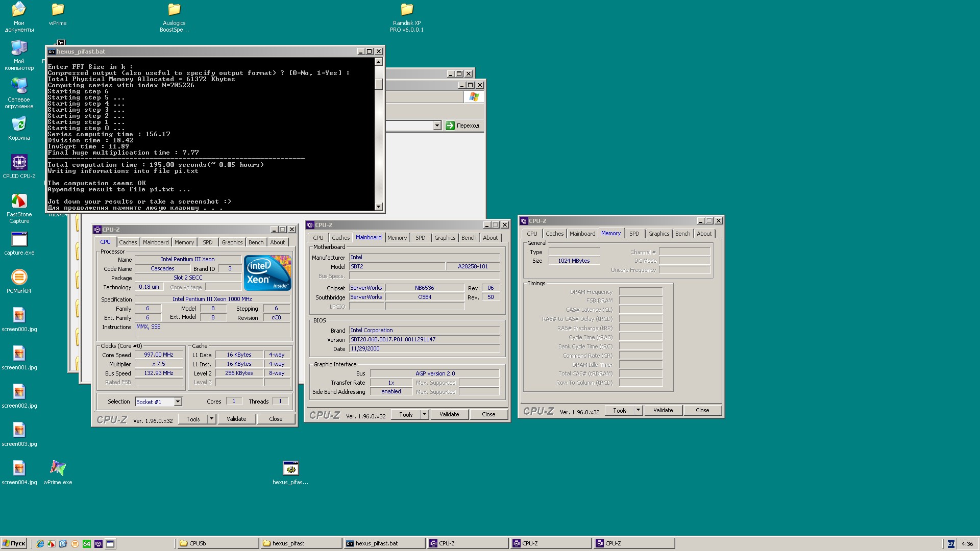Launch FastStone Capture from quick launch
980x551 pixels.
click(52, 544)
